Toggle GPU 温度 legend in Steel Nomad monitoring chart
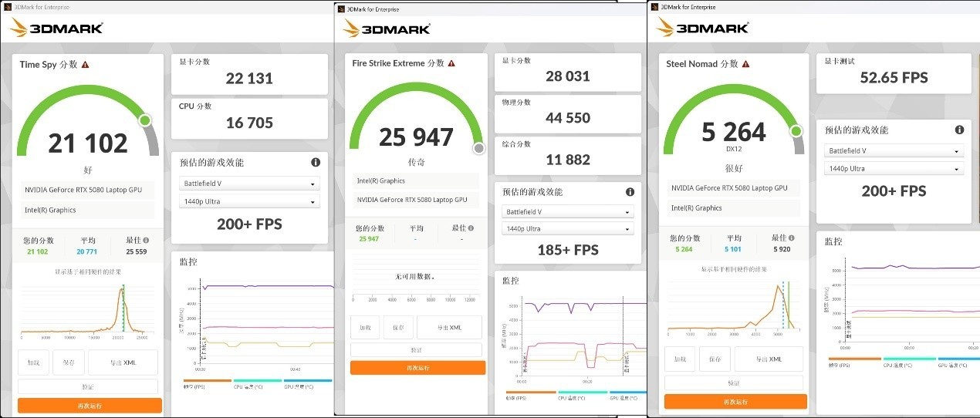The image size is (980, 418). click(958, 362)
